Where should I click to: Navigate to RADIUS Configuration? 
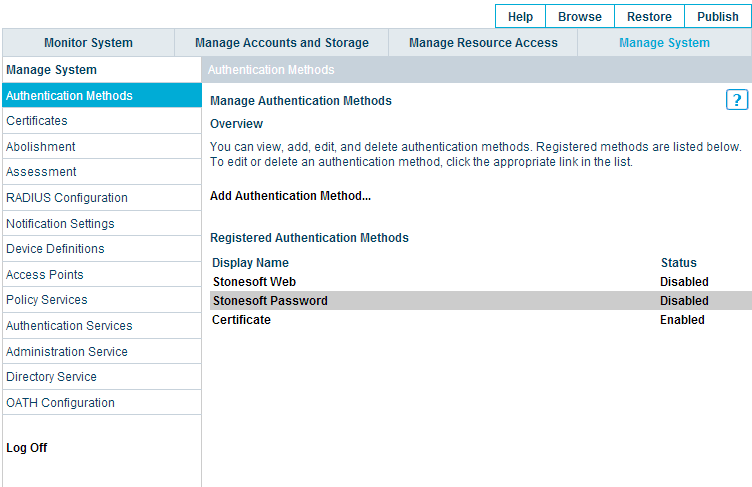(67, 198)
